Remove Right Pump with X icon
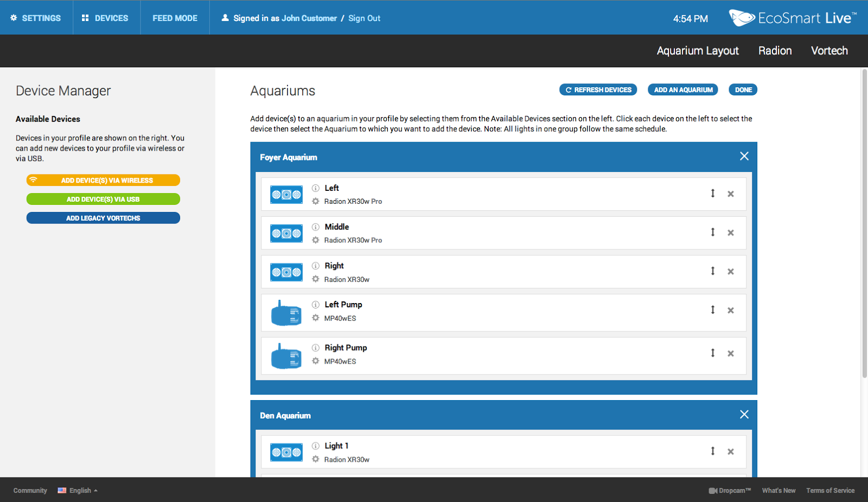Image resolution: width=868 pixels, height=502 pixels. pos(731,353)
